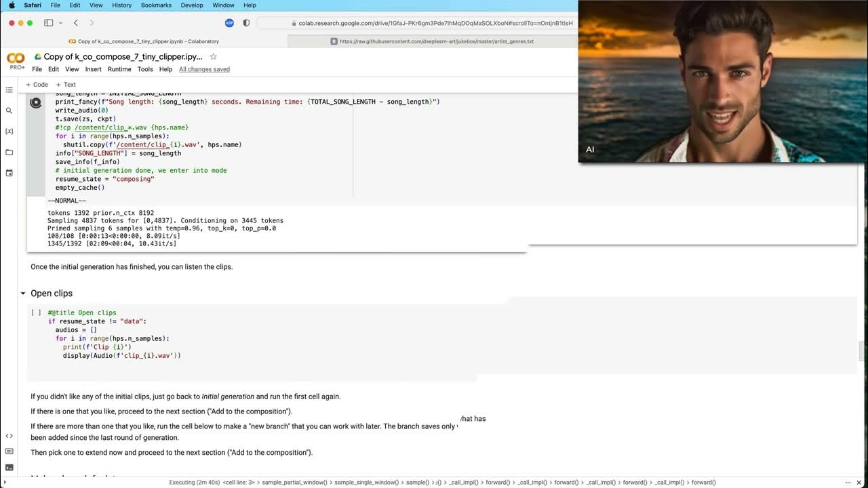Open the code snippets icon in sidebar
Viewport: 868px width, 488px height.
[9, 436]
